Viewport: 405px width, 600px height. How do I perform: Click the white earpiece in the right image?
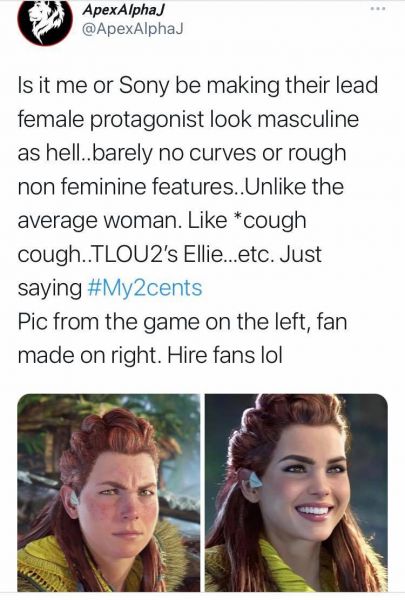255,480
